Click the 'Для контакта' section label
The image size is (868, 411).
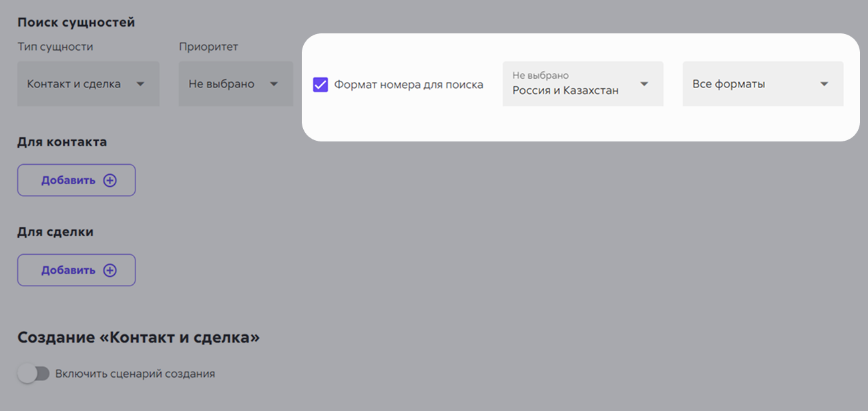pos(62,141)
